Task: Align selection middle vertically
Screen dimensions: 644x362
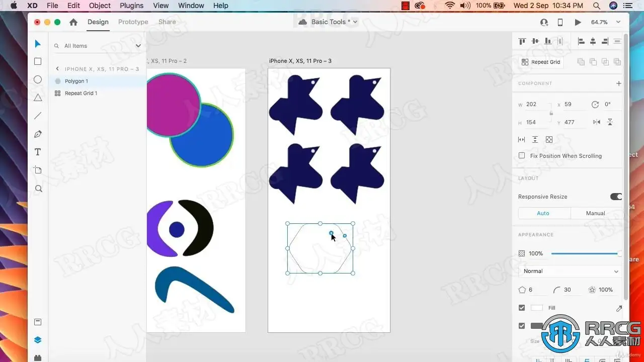Action: (535, 41)
